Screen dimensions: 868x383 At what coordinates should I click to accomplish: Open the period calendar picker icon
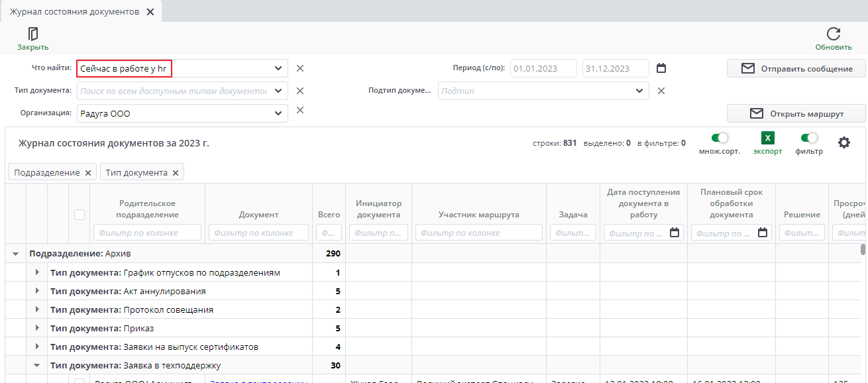coord(661,68)
